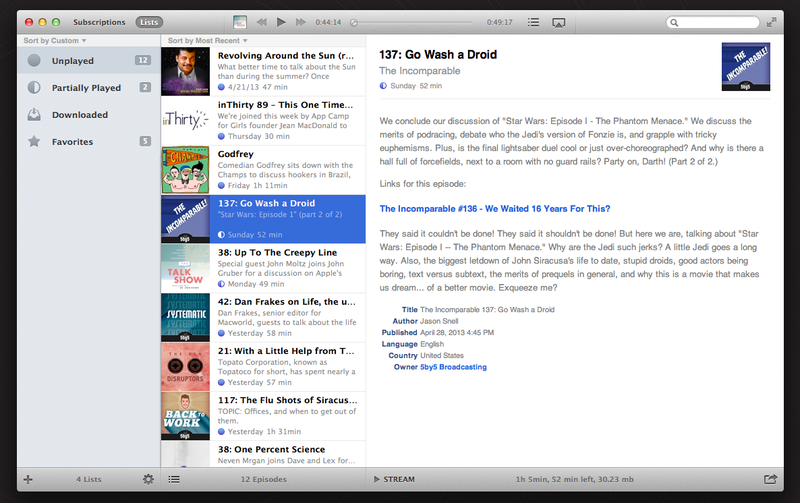Select episode 42: Dan Frakes on Life
Viewport: 800px width, 503px height.
point(263,317)
